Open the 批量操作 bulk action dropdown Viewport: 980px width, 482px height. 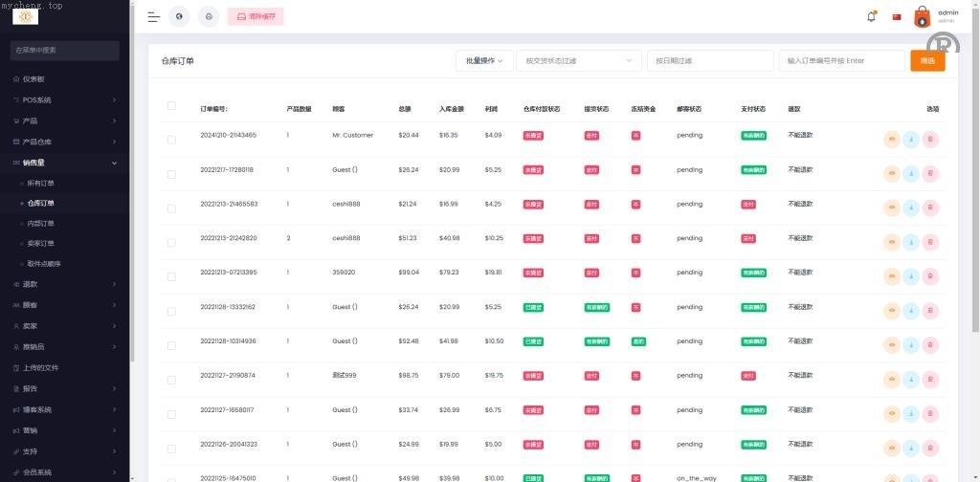pos(483,60)
